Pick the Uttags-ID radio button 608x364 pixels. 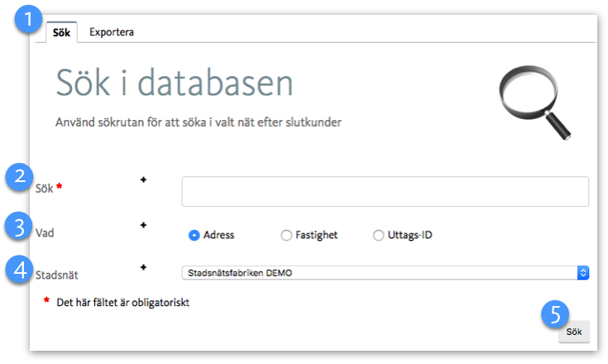pos(380,235)
